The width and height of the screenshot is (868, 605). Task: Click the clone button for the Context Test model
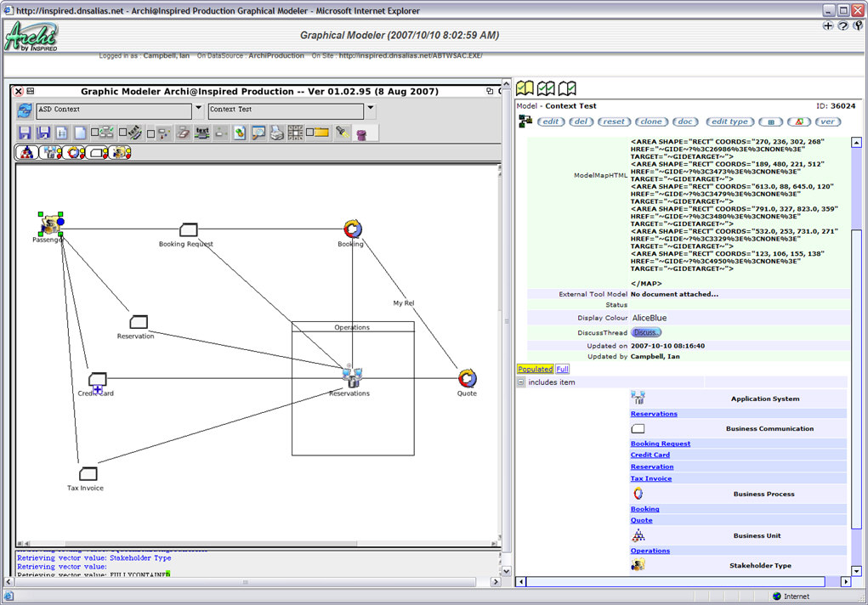coord(651,122)
